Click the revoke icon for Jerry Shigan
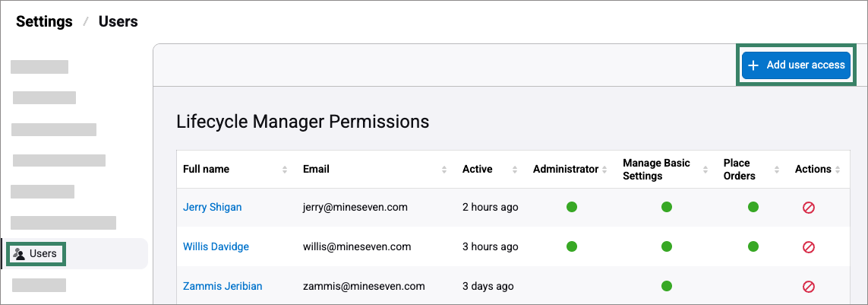The width and height of the screenshot is (868, 305). click(x=809, y=207)
